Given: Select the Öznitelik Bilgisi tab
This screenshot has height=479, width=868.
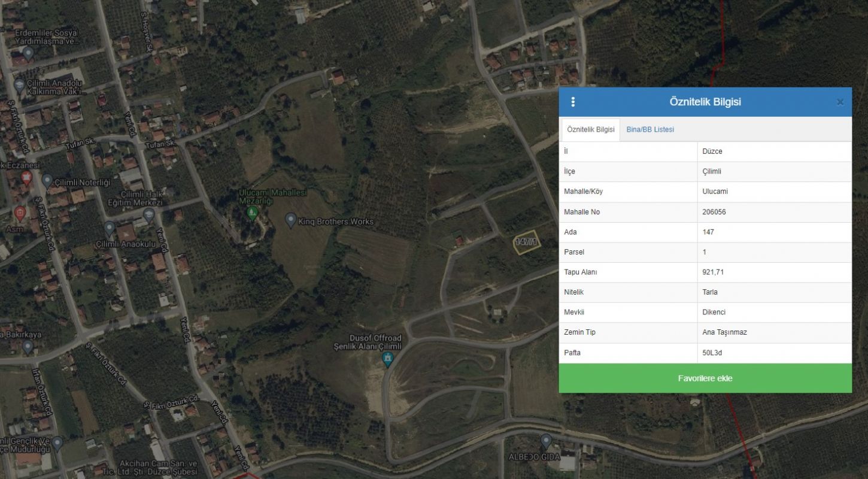Looking at the screenshot, I should [591, 129].
